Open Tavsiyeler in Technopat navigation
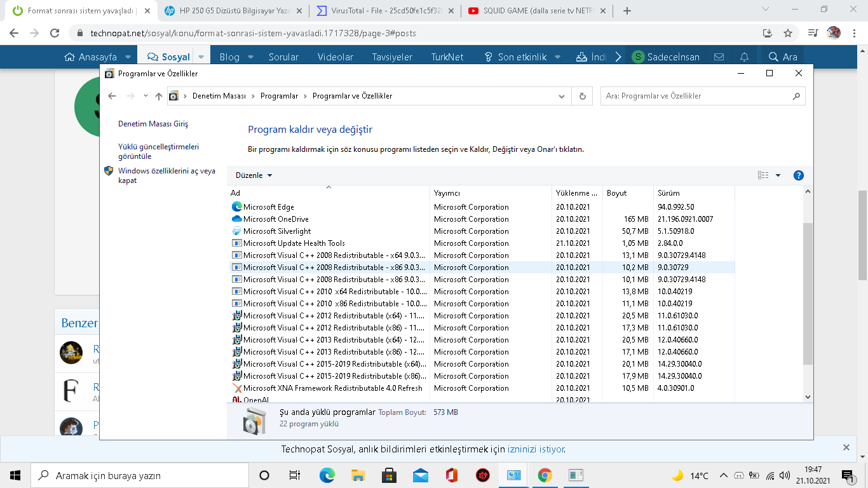868x488 pixels. coord(392,57)
